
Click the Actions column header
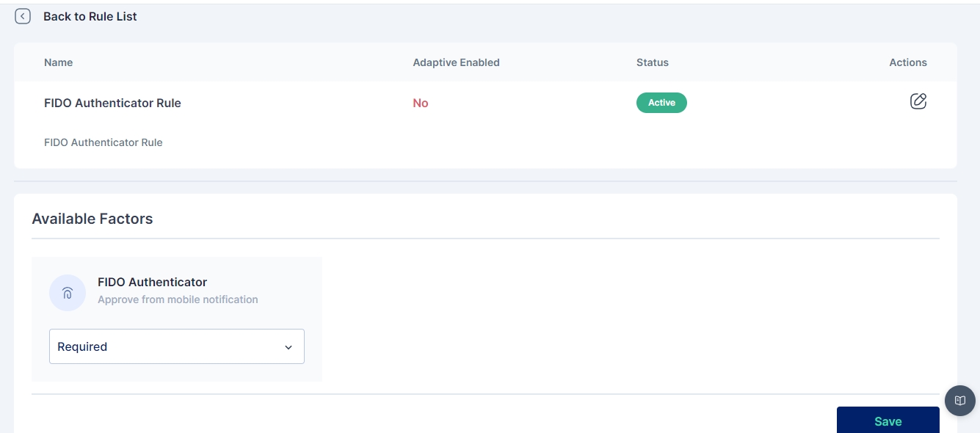click(x=907, y=62)
